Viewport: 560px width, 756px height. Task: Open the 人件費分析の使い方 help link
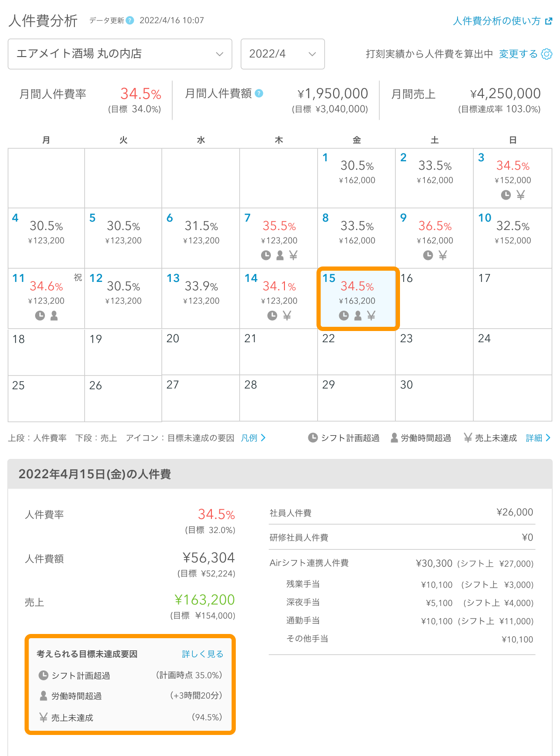(496, 21)
